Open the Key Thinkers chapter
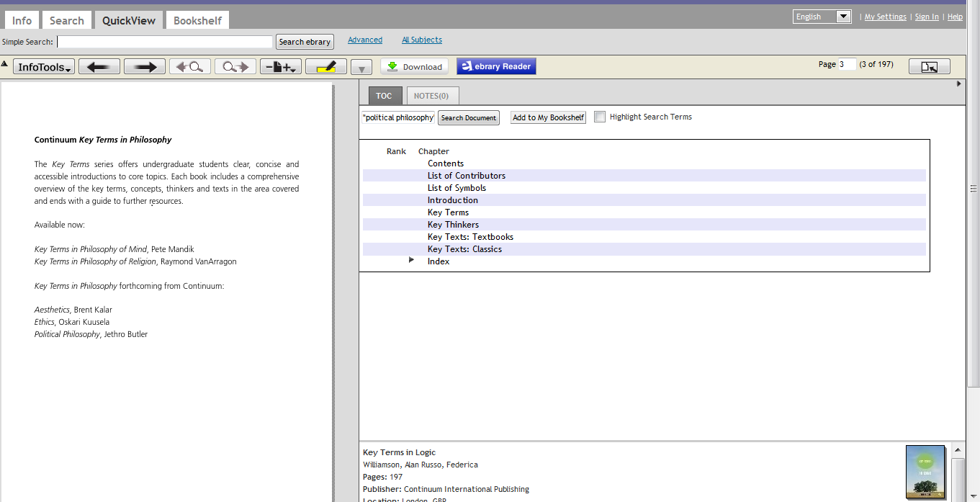This screenshot has width=980, height=502. (453, 225)
